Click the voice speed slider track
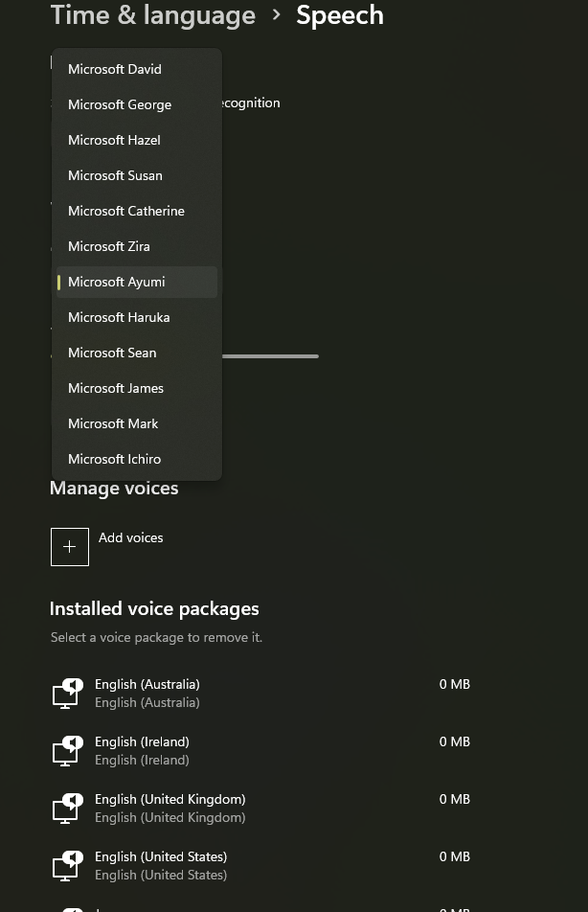This screenshot has height=912, width=588. 270,356
